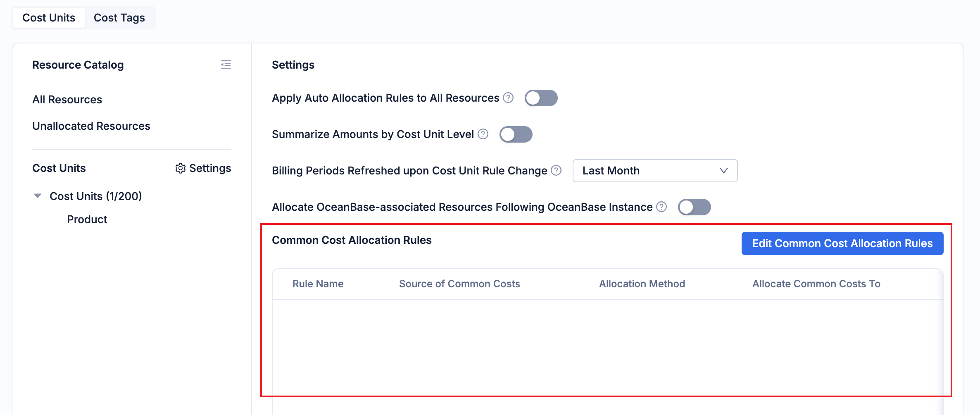This screenshot has width=980, height=415.
Task: Open help icon for OceanBase-associated Resources
Action: coord(661,207)
